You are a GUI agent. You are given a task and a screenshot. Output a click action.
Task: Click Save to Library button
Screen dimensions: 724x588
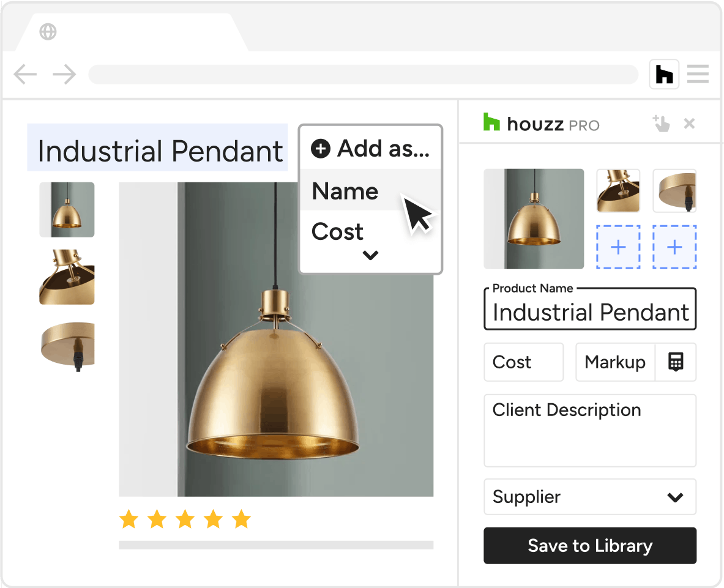(x=589, y=545)
